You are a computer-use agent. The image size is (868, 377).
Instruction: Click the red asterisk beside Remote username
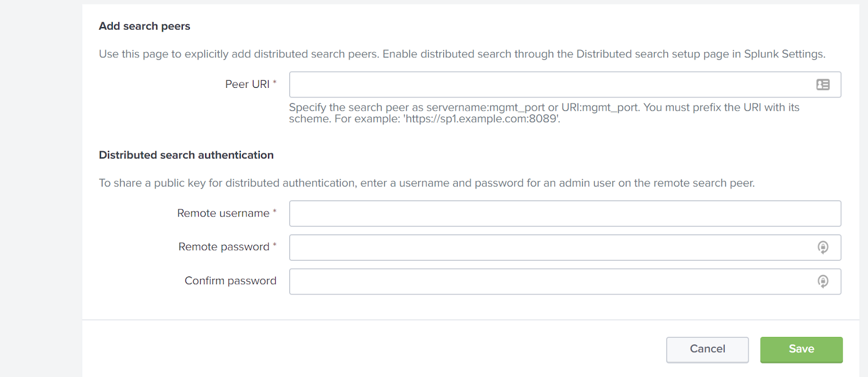pyautogui.click(x=275, y=212)
